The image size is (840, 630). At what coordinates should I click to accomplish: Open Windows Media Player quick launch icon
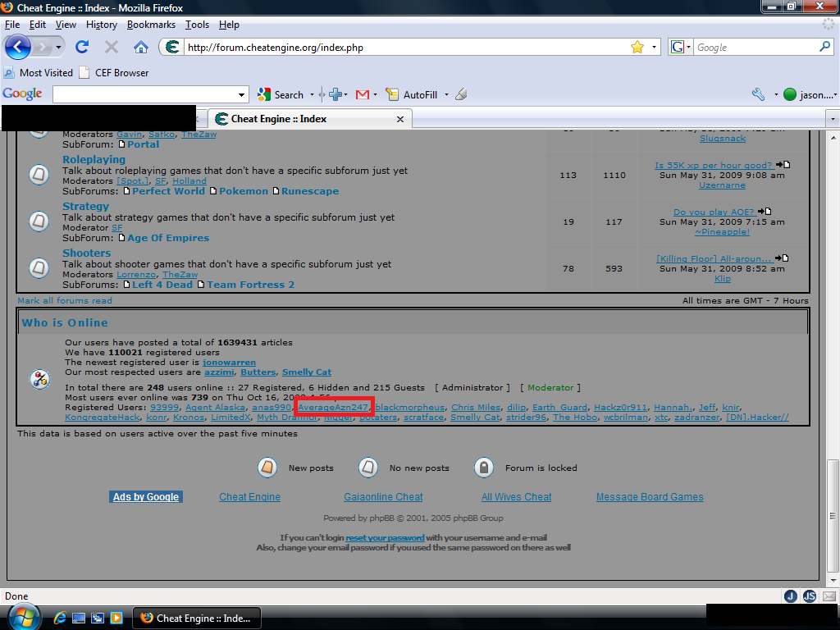pos(116,619)
